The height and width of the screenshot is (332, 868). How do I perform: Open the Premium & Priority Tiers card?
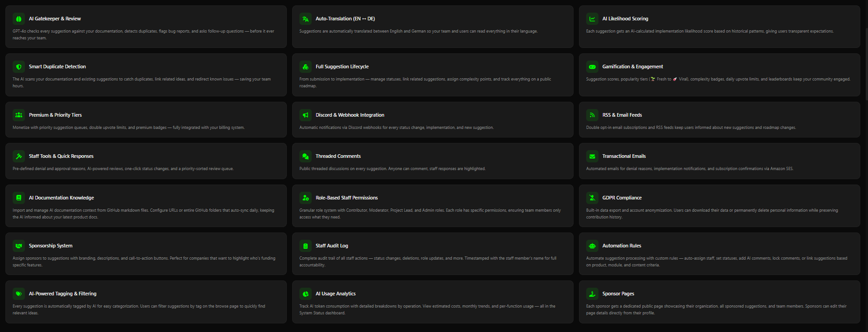click(x=146, y=119)
